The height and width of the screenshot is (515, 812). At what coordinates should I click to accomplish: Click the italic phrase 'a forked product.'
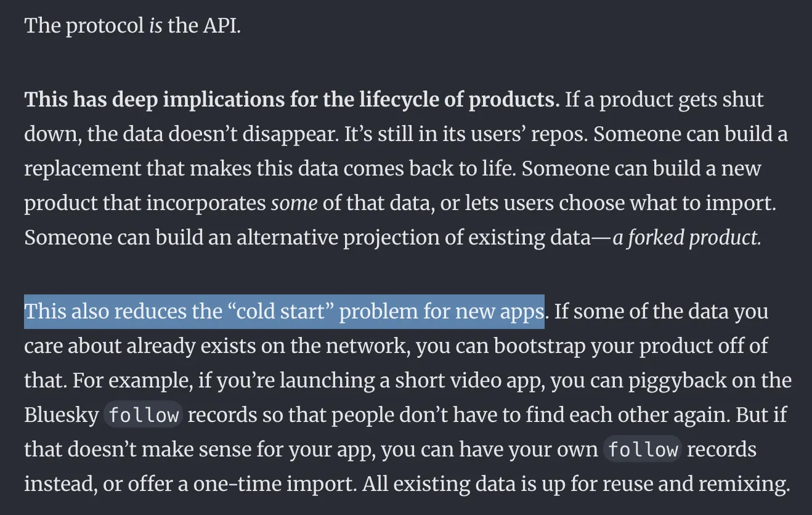pyautogui.click(x=687, y=238)
